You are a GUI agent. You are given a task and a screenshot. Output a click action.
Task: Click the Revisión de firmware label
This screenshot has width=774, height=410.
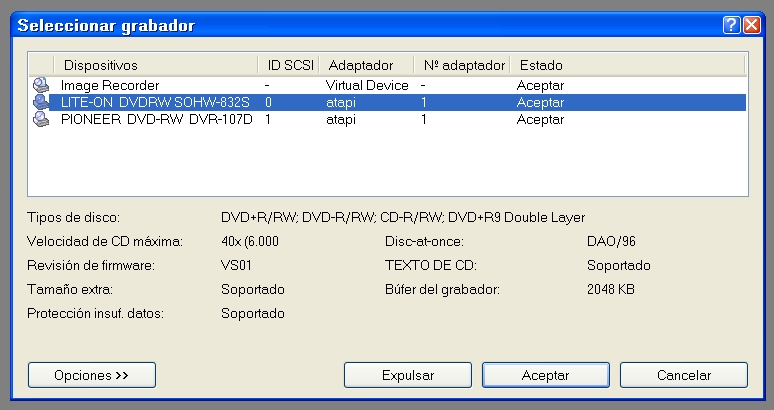pyautogui.click(x=91, y=265)
